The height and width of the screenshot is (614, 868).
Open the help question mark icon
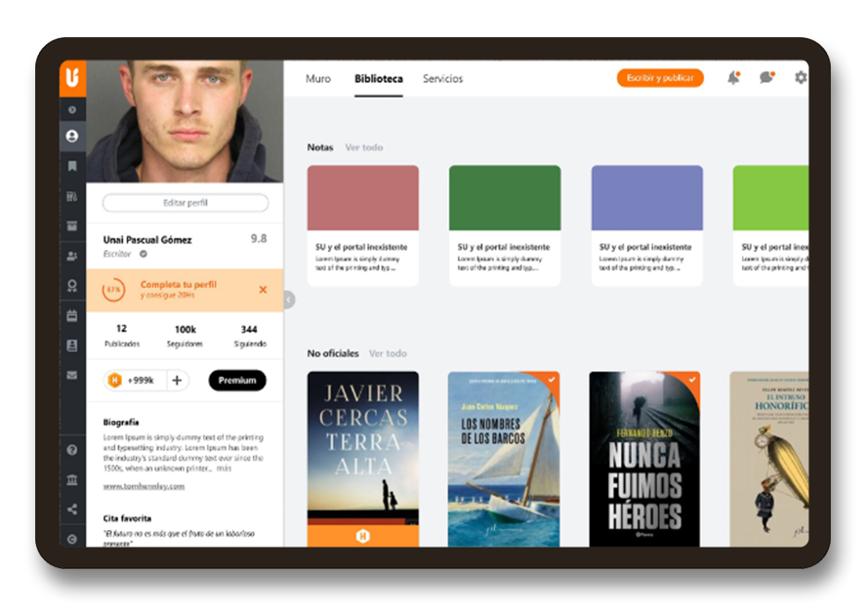point(72,450)
